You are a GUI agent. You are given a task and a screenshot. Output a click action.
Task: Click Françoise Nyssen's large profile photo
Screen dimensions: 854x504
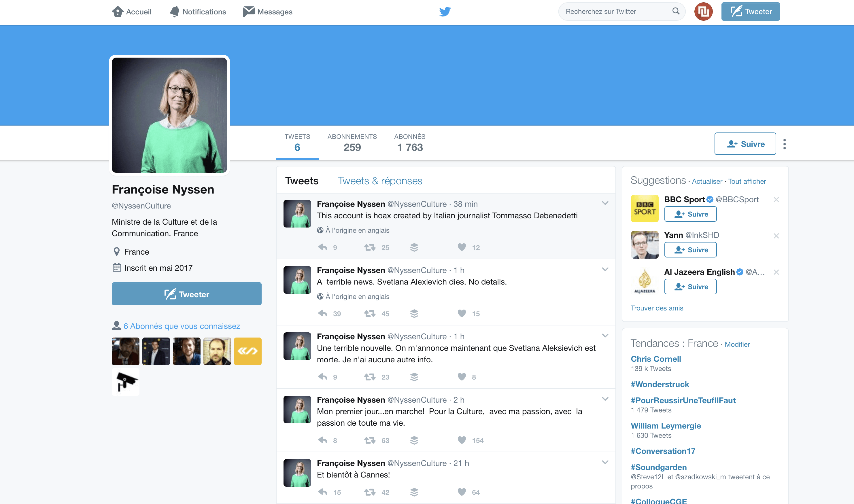[x=169, y=115]
